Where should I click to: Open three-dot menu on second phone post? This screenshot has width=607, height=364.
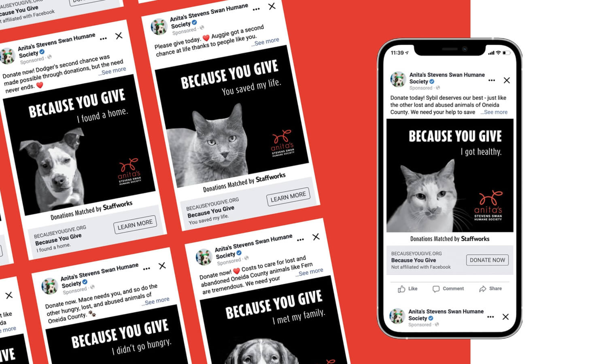(x=490, y=317)
